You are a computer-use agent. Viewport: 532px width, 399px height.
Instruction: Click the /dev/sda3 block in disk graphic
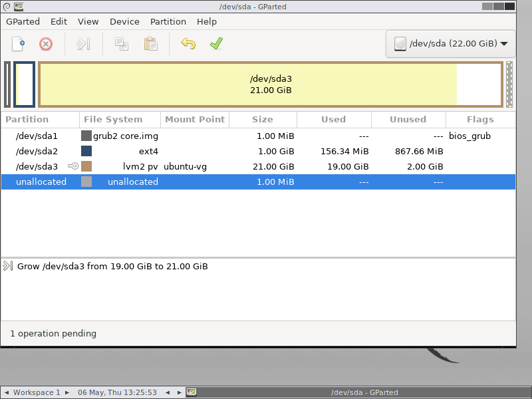[x=270, y=84]
